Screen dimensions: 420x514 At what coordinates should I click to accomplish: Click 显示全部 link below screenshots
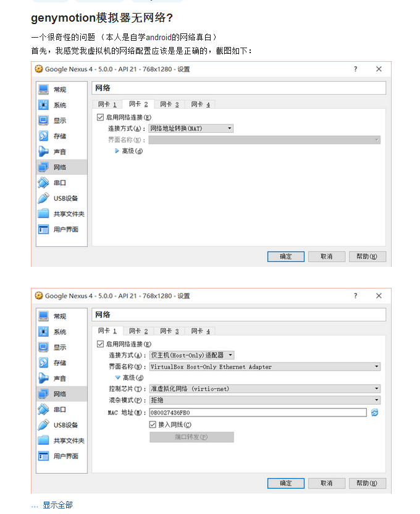(57, 505)
